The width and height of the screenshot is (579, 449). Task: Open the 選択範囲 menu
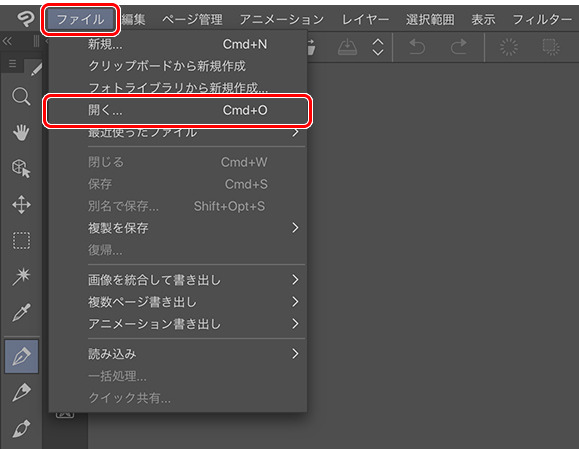[x=430, y=19]
